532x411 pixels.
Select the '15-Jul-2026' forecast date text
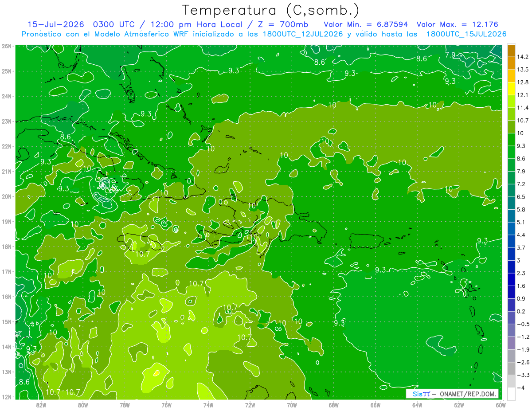click(55, 24)
